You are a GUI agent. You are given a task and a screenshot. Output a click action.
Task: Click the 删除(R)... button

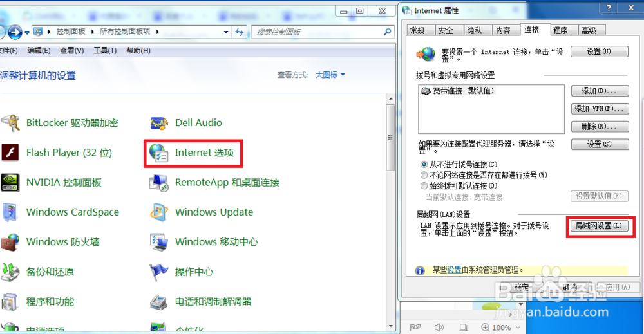pyautogui.click(x=600, y=126)
